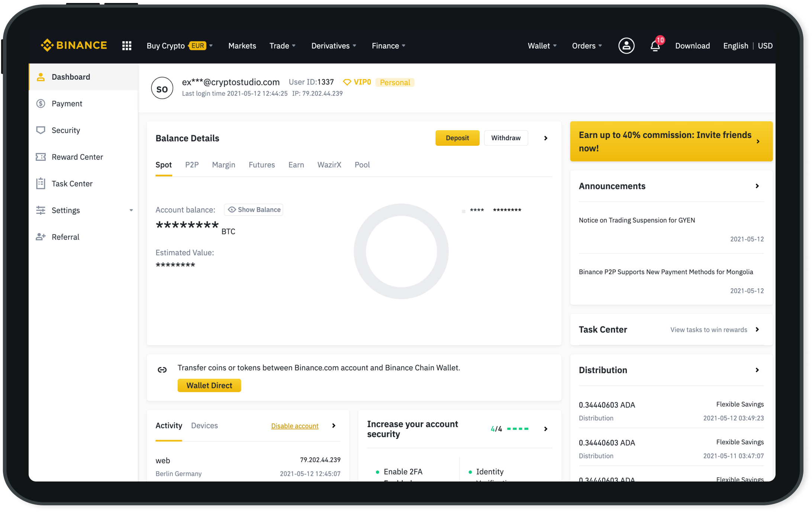Click the user profile icon

[626, 45]
